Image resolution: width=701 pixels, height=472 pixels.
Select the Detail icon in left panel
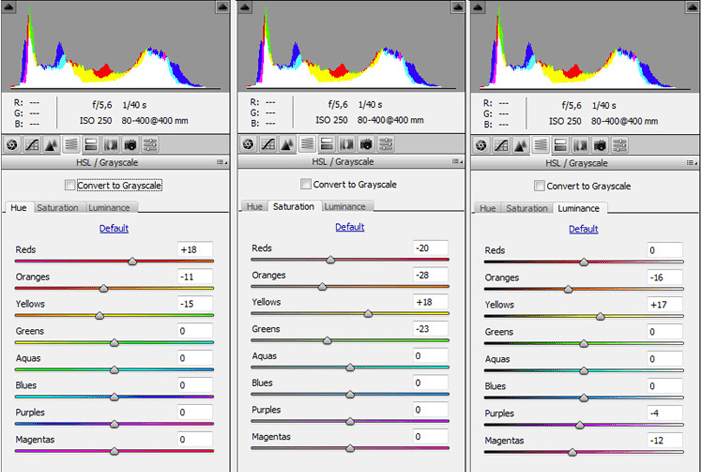click(50, 144)
